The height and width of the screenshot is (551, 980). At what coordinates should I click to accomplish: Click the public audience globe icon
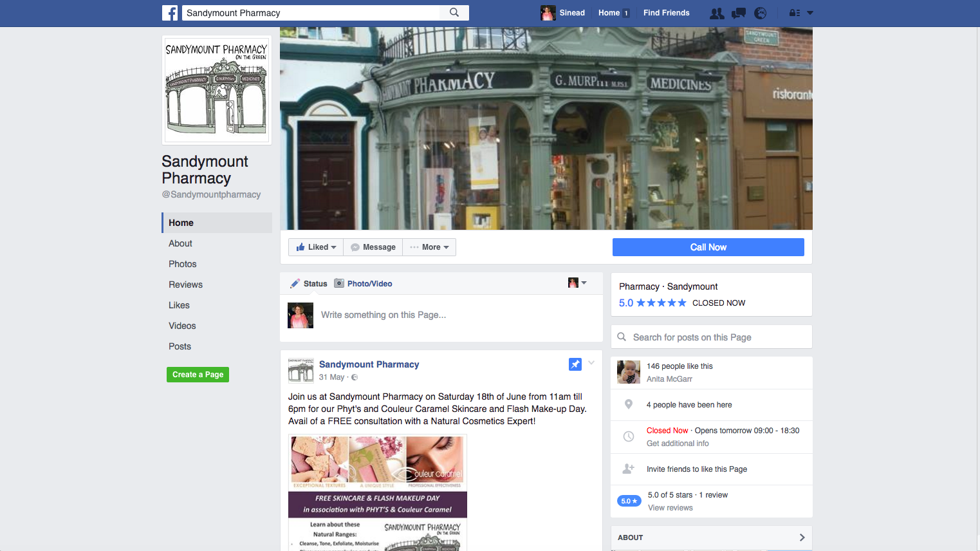[x=355, y=377]
